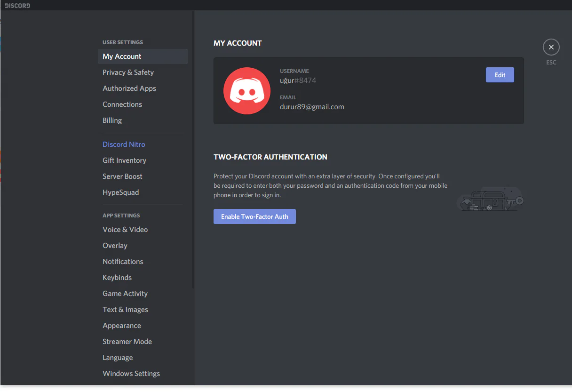The height and width of the screenshot is (392, 572).
Task: Open the Connections settings page
Action: (122, 104)
